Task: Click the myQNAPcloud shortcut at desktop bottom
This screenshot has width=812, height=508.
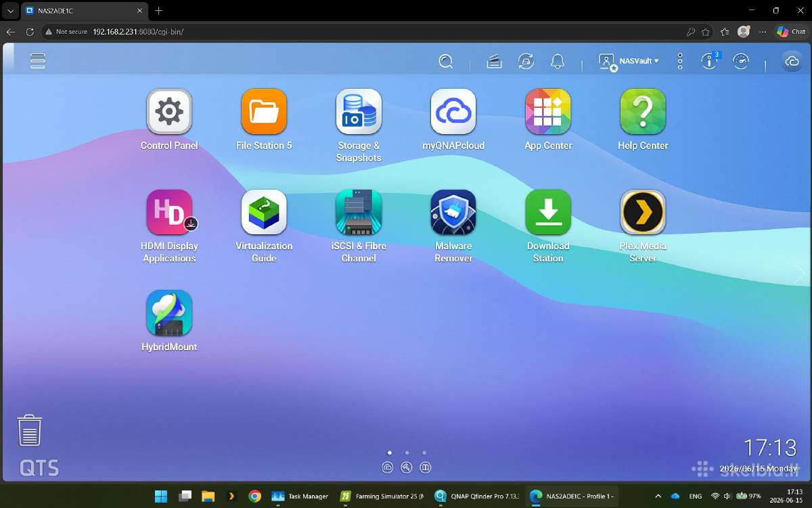Action: [x=388, y=467]
